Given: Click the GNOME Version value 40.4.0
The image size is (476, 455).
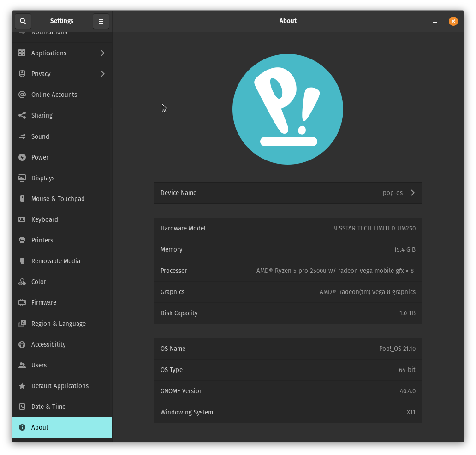Looking at the screenshot, I should pyautogui.click(x=407, y=391).
